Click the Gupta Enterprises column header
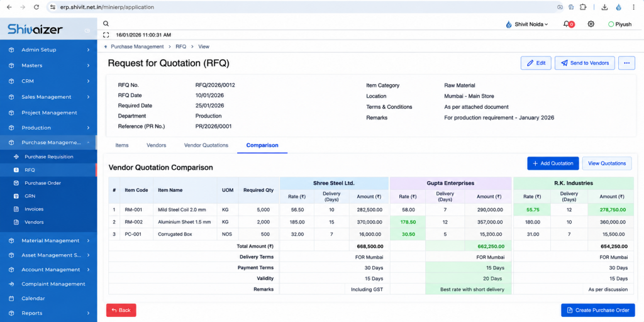The height and width of the screenshot is (322, 644). coord(450,183)
